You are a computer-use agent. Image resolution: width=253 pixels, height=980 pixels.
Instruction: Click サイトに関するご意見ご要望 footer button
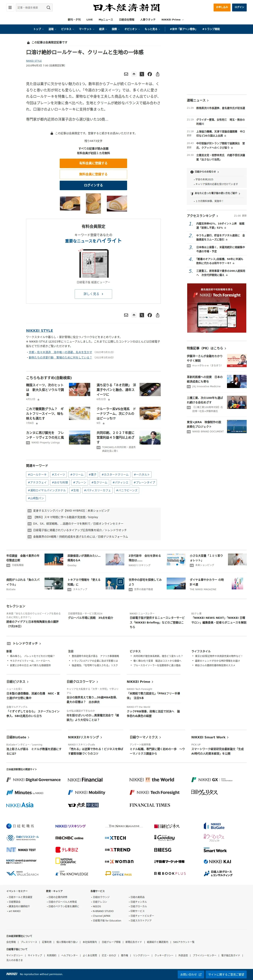[226, 974]
